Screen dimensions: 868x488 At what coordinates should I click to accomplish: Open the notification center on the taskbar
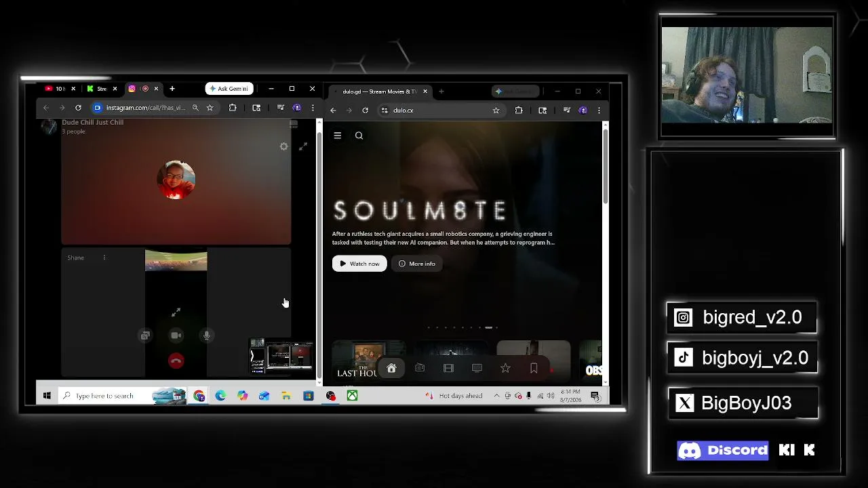595,396
